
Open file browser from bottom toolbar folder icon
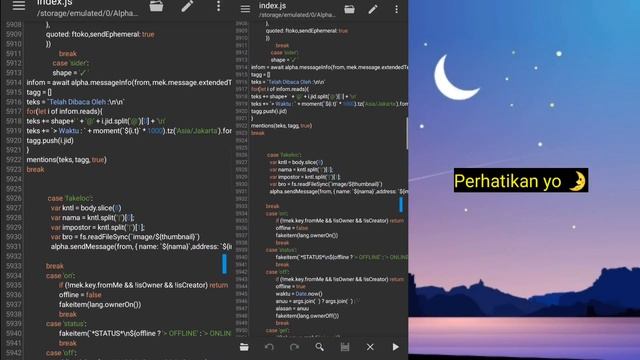tap(244, 347)
